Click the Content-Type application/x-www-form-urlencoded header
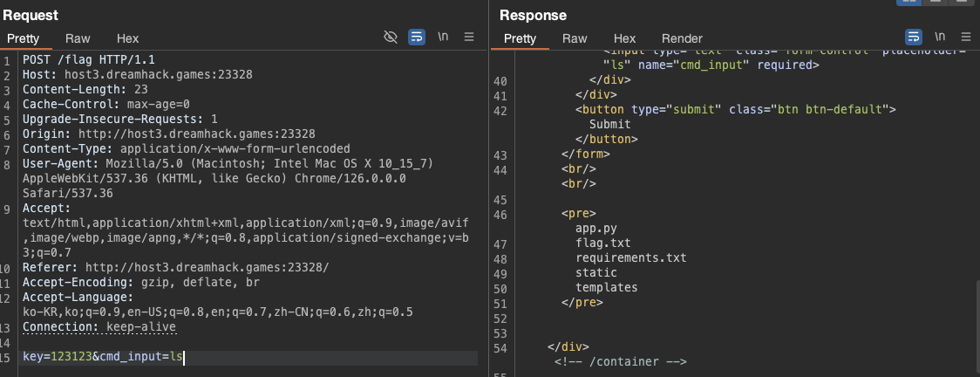 187,149
